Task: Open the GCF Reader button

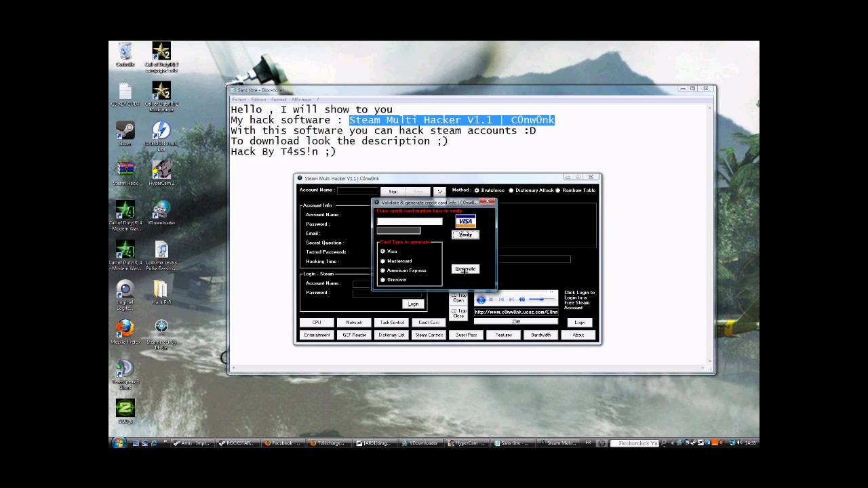Action: click(354, 335)
